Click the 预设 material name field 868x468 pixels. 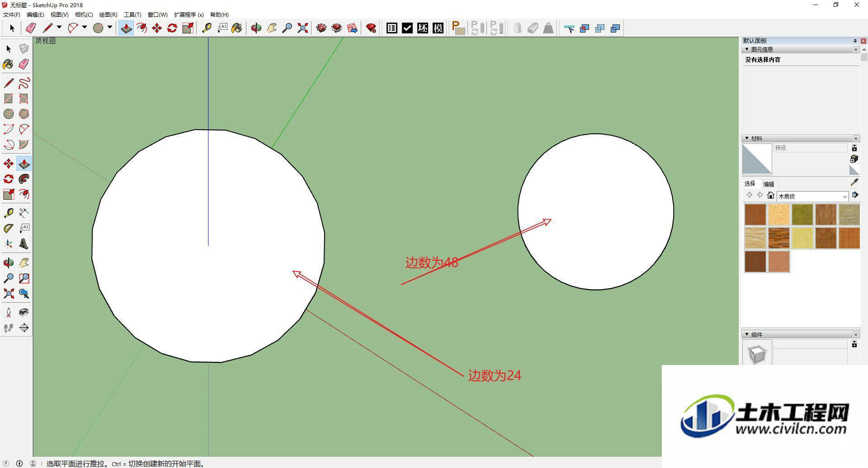tap(810, 148)
